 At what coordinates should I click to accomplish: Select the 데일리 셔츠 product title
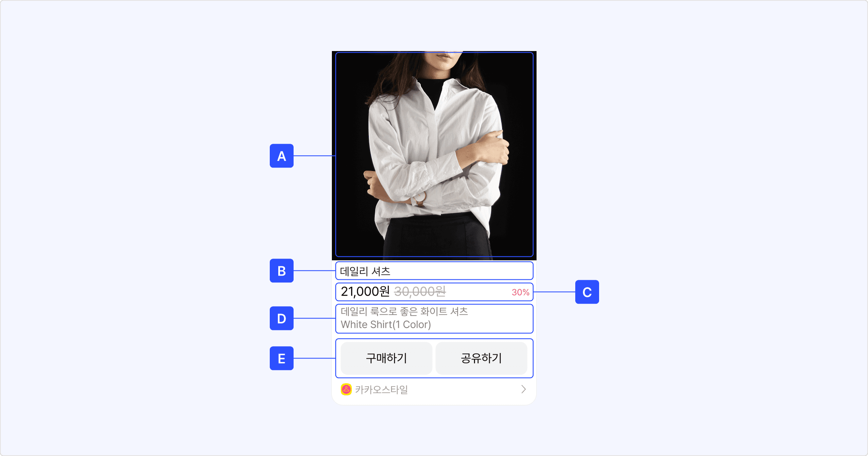click(365, 271)
